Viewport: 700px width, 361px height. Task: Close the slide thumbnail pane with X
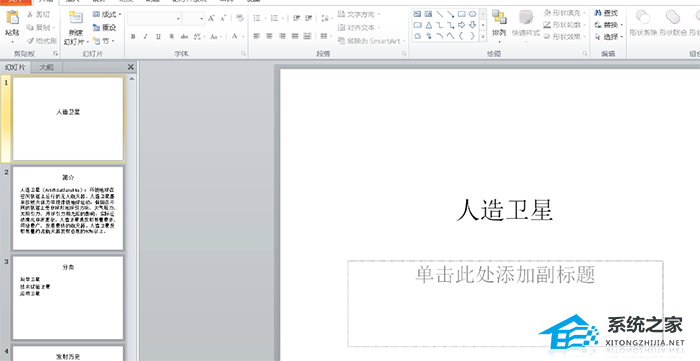point(131,67)
